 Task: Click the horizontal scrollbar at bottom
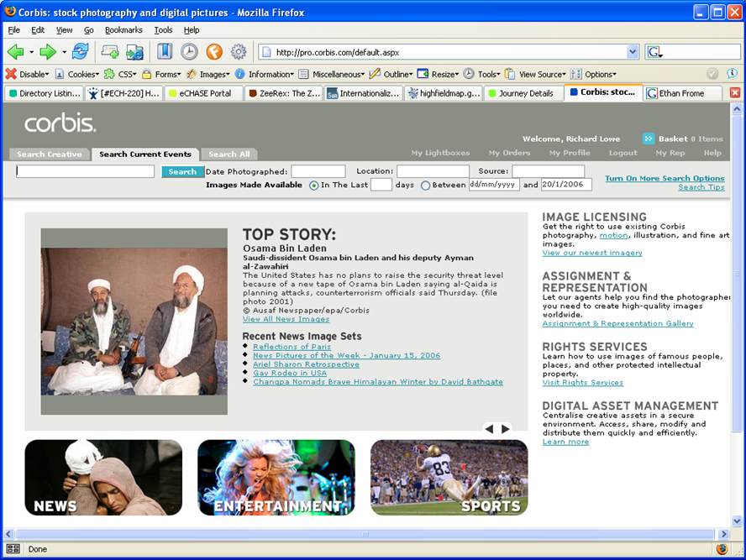pos(361,534)
